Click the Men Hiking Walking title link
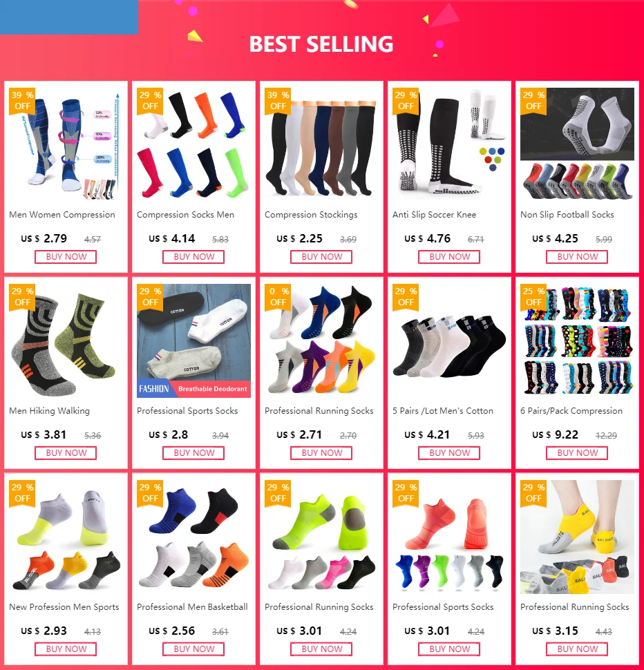 [50, 410]
